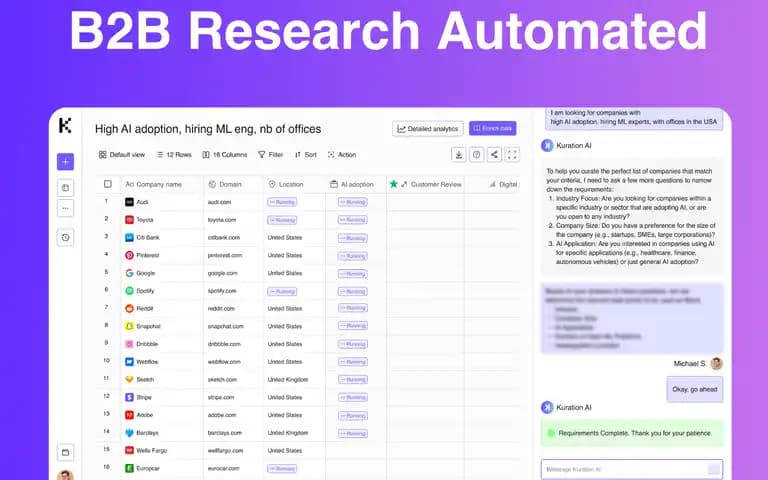Open the Filter menu
Screen dimensions: 768x480
pos(270,155)
